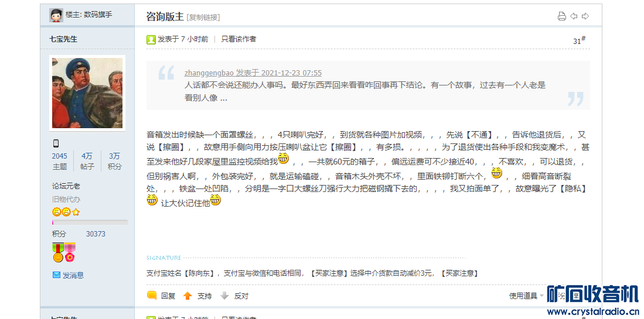644x319 pixels.
Task: Open the quoted zhanggengbao post link
Action: [x=253, y=73]
